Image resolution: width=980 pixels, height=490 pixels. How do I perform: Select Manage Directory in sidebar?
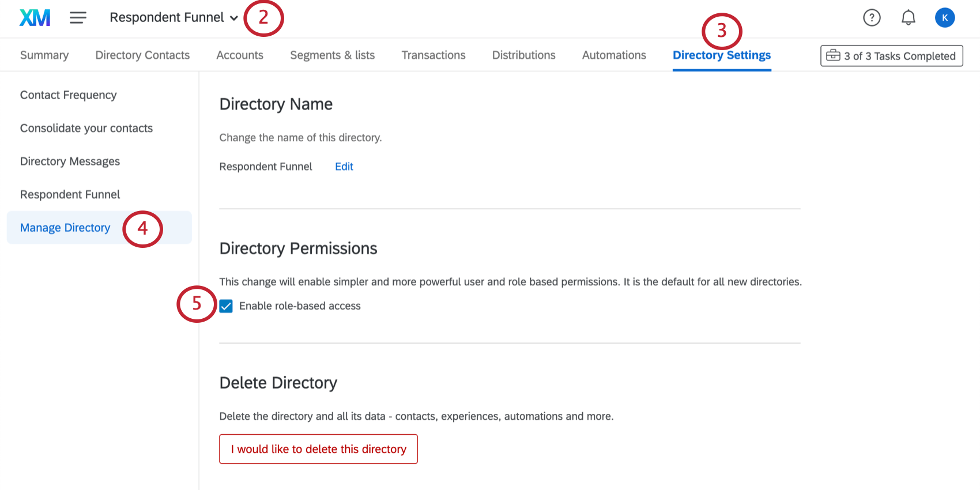pyautogui.click(x=65, y=227)
